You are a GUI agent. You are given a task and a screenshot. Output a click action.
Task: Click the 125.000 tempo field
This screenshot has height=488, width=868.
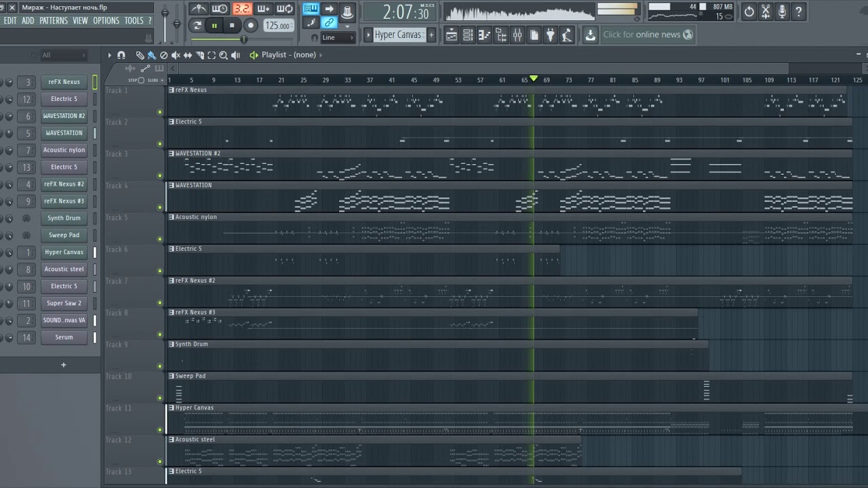pyautogui.click(x=279, y=26)
